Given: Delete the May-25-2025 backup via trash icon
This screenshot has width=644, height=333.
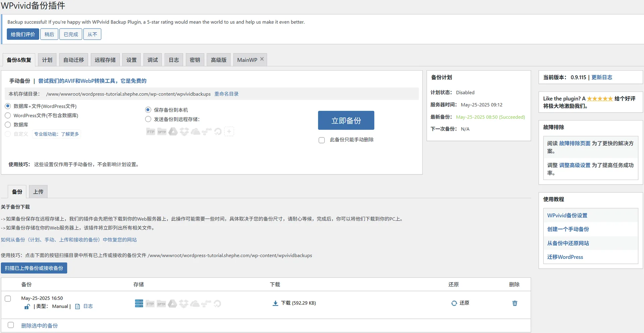Looking at the screenshot, I should tap(515, 303).
